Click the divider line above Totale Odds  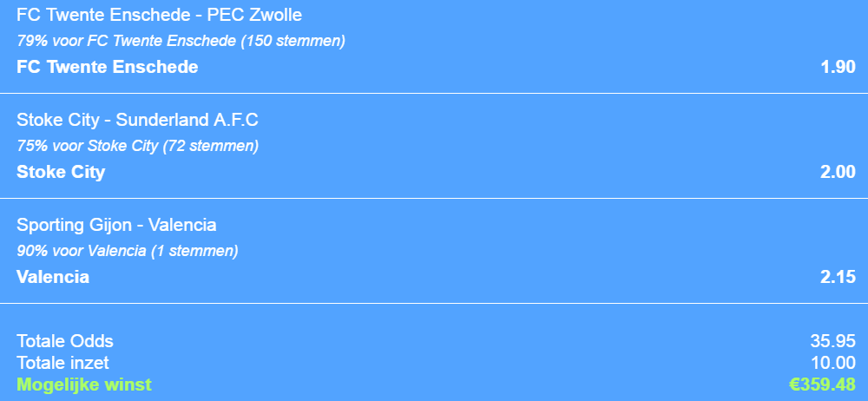[x=434, y=303]
